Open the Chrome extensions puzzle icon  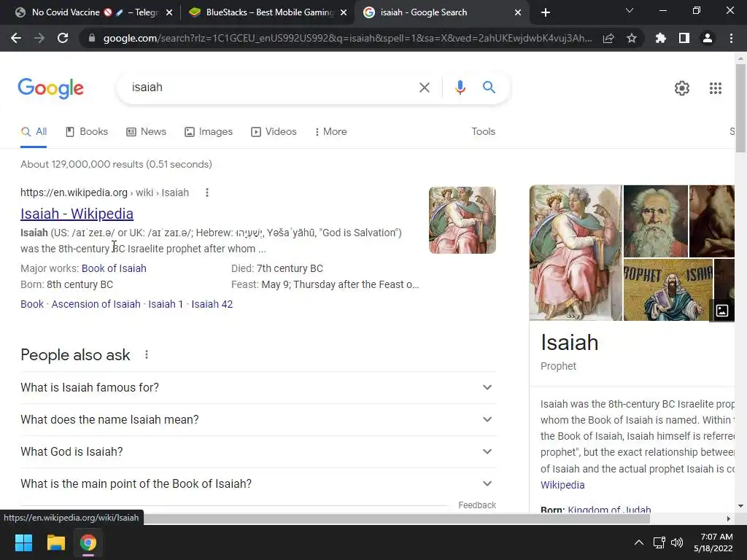click(x=660, y=38)
